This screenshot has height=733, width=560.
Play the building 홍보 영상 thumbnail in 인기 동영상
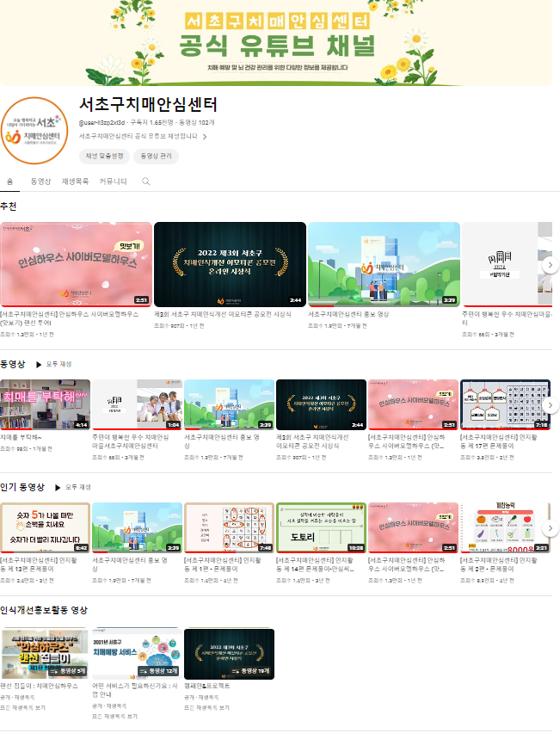click(x=137, y=527)
